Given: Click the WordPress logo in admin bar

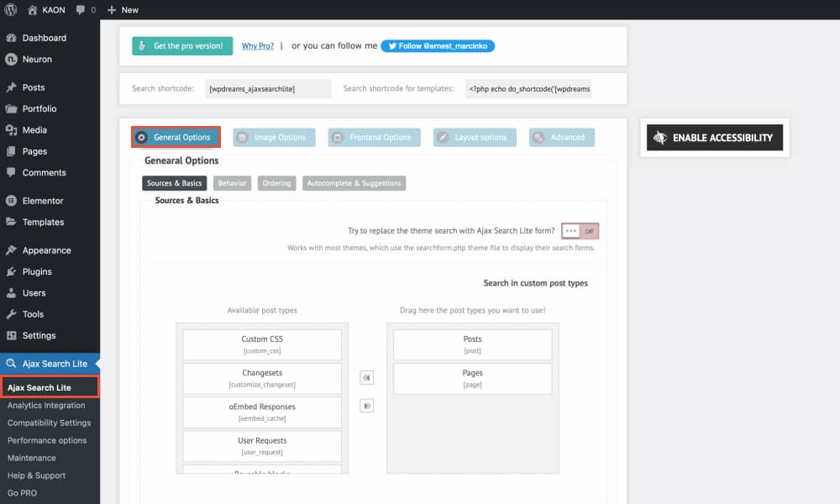Looking at the screenshot, I should pos(9,9).
